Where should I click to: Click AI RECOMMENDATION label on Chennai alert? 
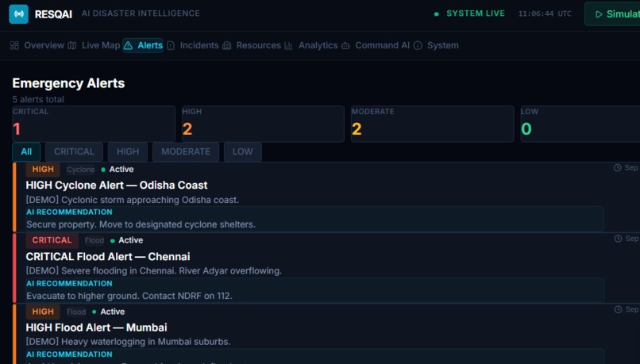click(69, 283)
